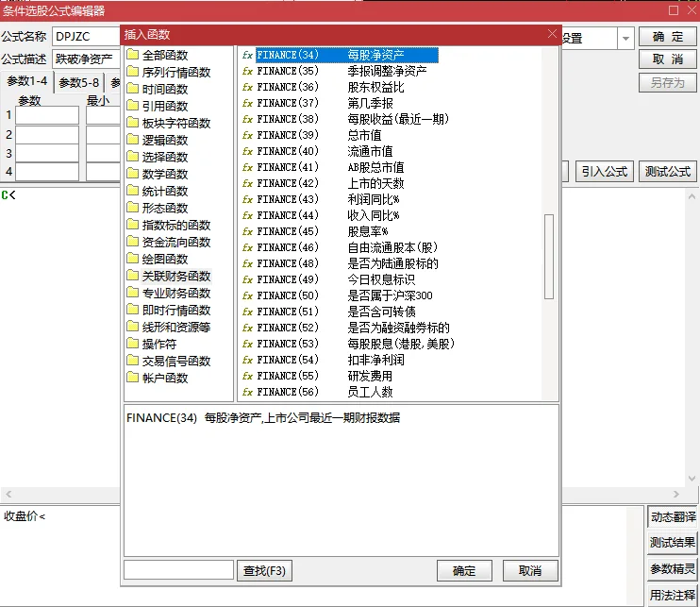
Task: Open the 板块字符函数 folder icon
Action: (133, 123)
